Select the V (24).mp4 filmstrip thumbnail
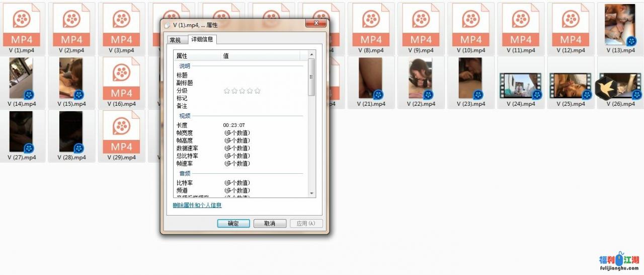Viewport: 644px width, 275px height. pyautogui.click(x=520, y=85)
